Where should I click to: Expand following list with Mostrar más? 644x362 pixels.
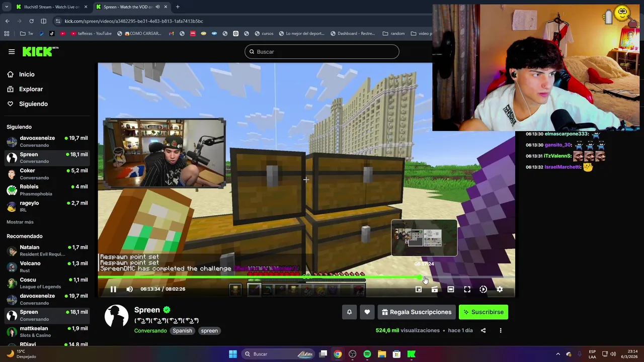(20, 222)
